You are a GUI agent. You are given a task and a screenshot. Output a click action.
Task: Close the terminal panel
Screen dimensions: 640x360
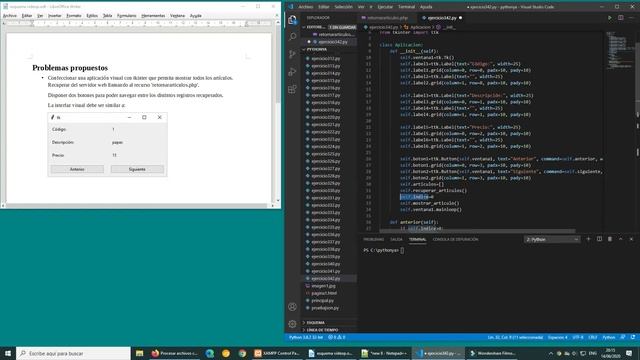point(631,239)
